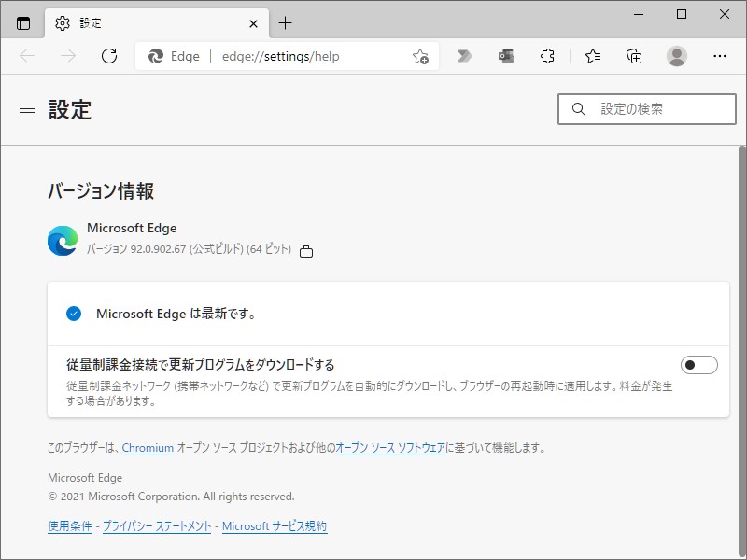Add this page to favorites with the star icon
747x560 pixels.
pyautogui.click(x=420, y=56)
